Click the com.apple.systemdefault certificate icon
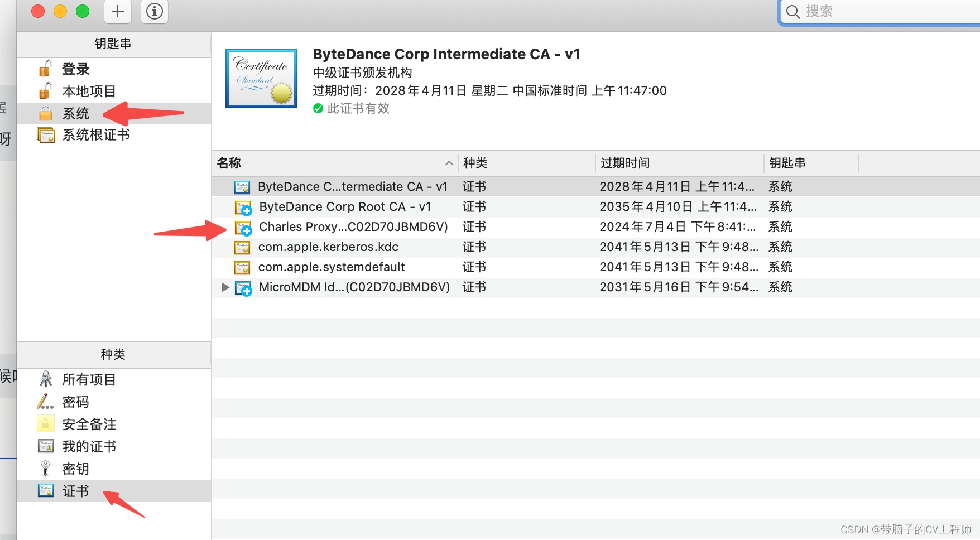The width and height of the screenshot is (980, 540). (x=242, y=267)
